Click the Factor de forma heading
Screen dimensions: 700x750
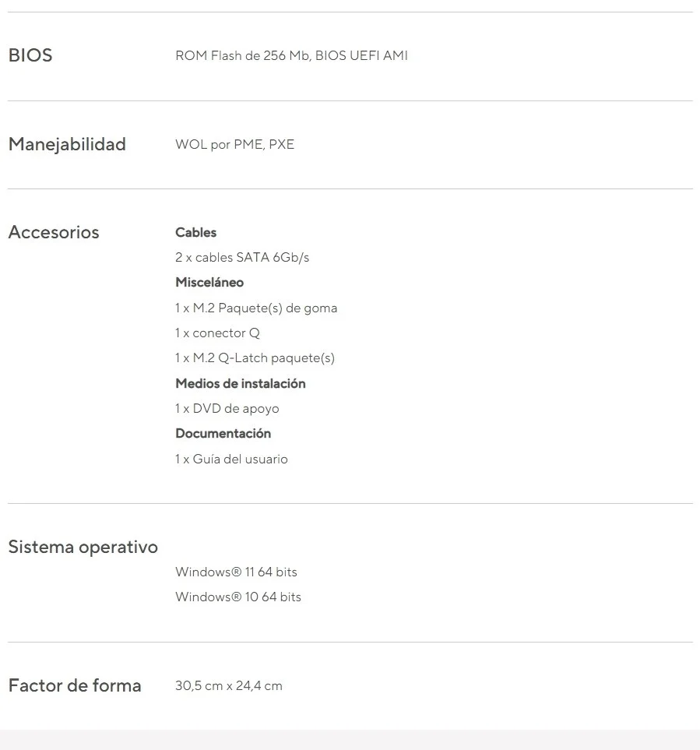point(75,685)
